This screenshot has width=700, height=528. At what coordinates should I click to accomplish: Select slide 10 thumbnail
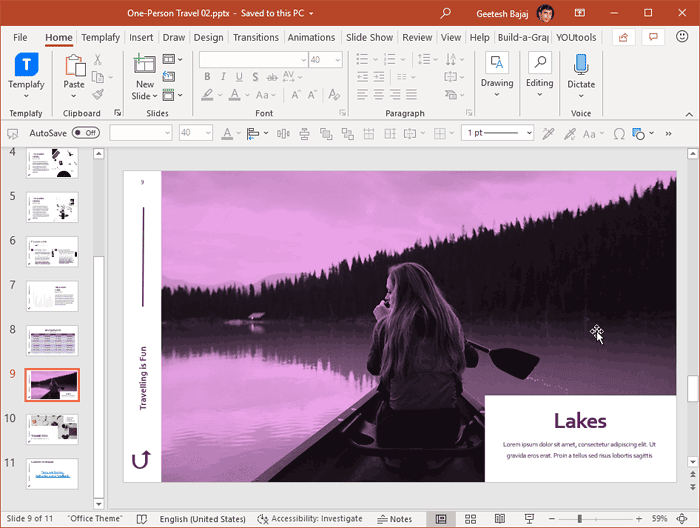(52, 429)
